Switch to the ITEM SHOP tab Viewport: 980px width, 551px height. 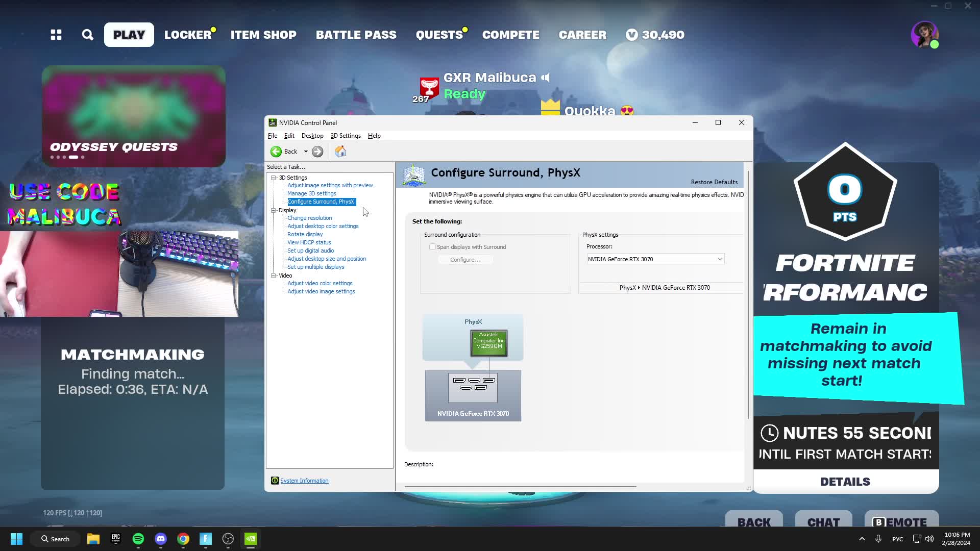263,35
